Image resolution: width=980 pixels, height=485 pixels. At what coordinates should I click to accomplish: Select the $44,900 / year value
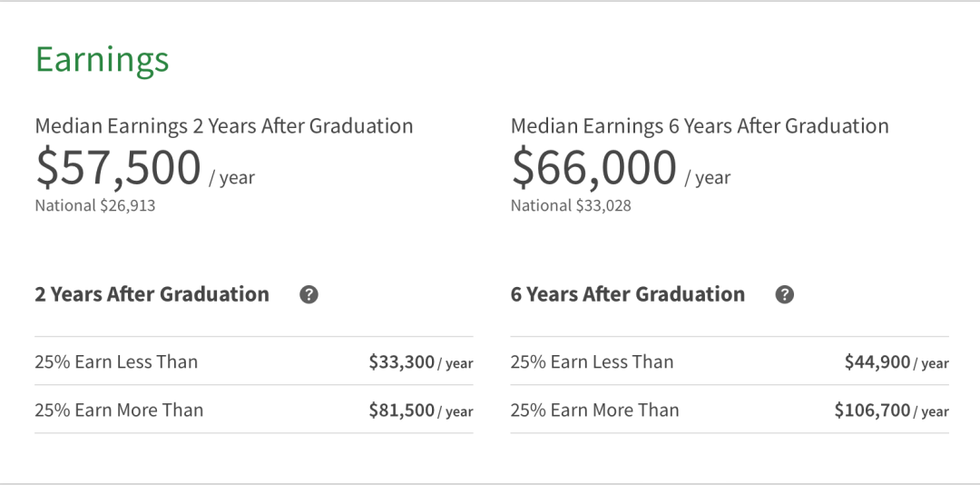pyautogui.click(x=897, y=362)
